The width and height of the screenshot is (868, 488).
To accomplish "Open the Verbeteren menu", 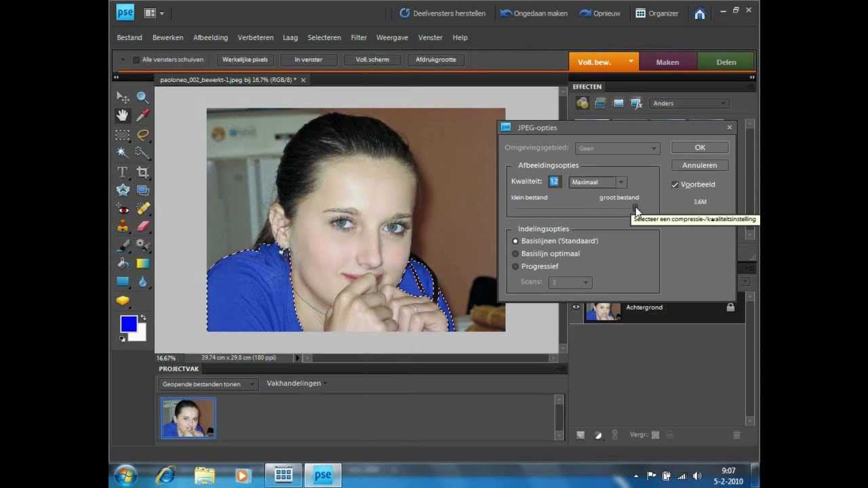I will pyautogui.click(x=256, y=37).
